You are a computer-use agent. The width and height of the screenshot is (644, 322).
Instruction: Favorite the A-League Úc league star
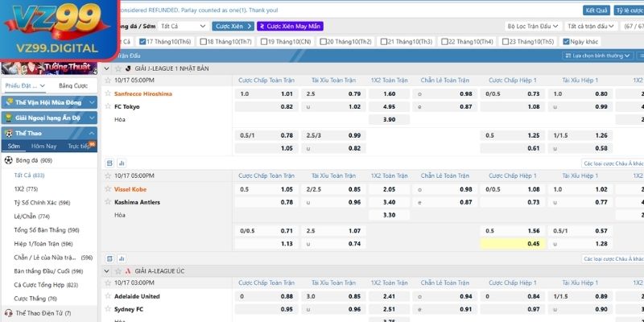coord(118,271)
